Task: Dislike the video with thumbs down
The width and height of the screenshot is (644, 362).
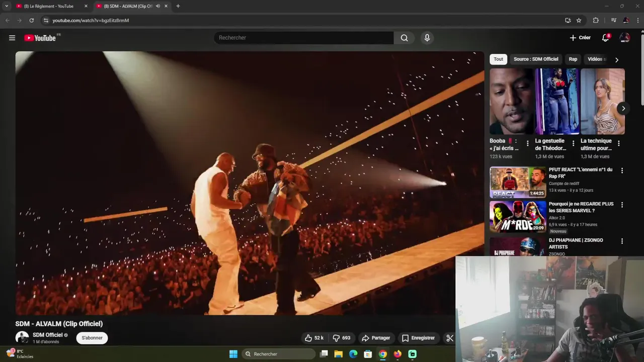Action: click(x=342, y=338)
